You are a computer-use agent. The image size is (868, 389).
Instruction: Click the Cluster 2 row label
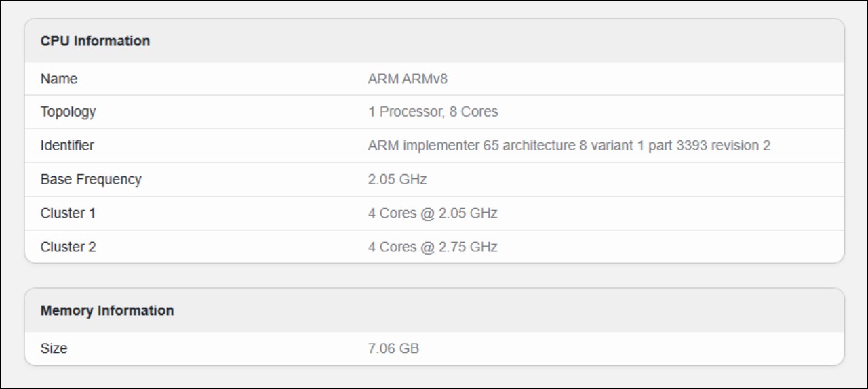pos(68,247)
